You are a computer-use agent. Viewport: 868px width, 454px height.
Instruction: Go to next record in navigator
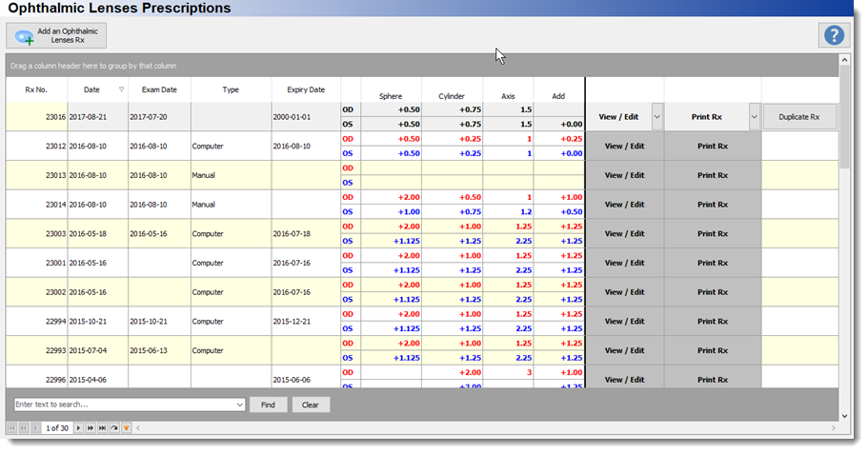click(78, 428)
